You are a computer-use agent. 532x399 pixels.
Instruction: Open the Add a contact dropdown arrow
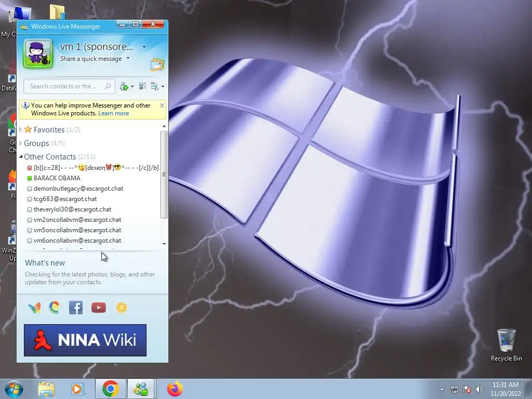pyautogui.click(x=132, y=87)
